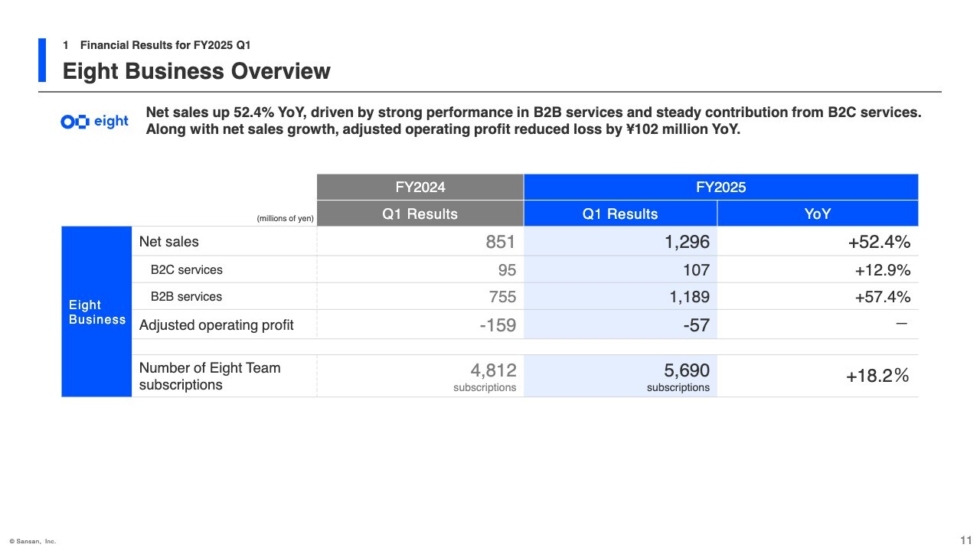Select the "Eight Business Overview" slide title
This screenshot has height=551, width=980.
coord(196,71)
